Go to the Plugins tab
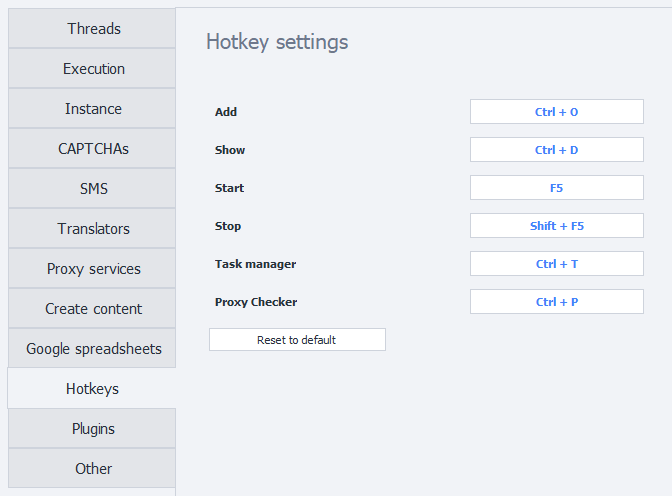This screenshot has height=496, width=672. click(93, 429)
